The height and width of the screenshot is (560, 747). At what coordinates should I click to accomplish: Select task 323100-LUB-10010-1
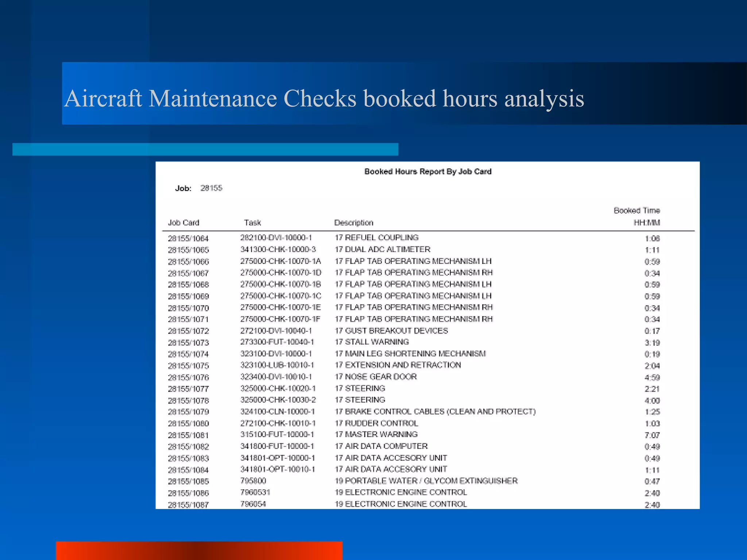coord(277,365)
